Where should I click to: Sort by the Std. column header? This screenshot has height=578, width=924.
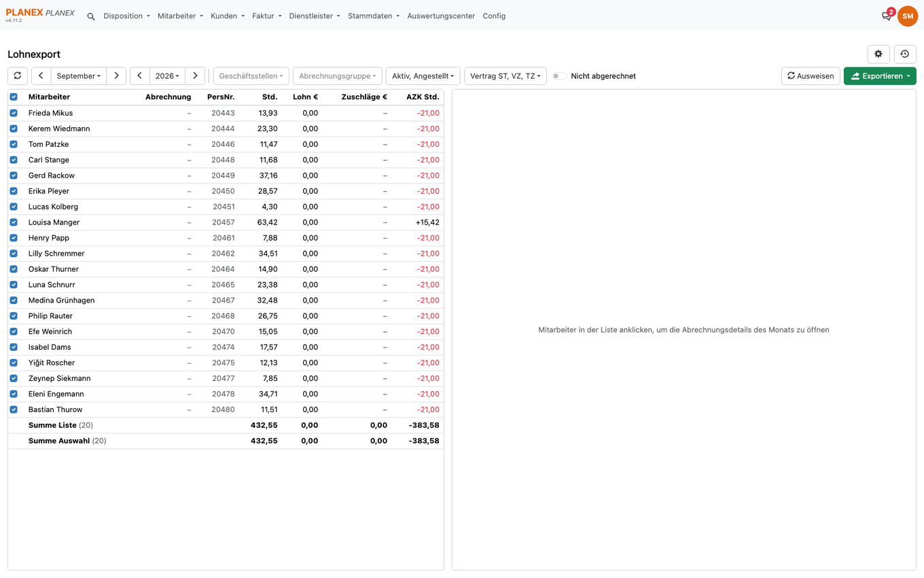point(270,97)
